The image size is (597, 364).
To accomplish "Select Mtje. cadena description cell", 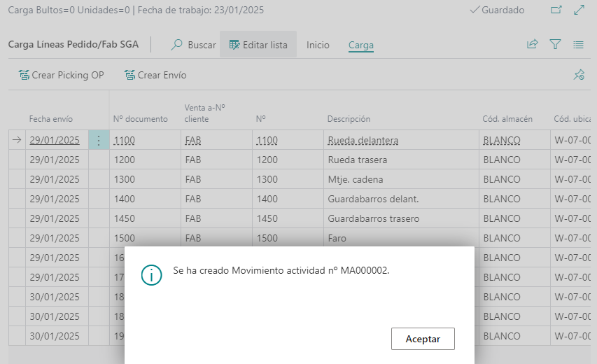I will [401, 179].
